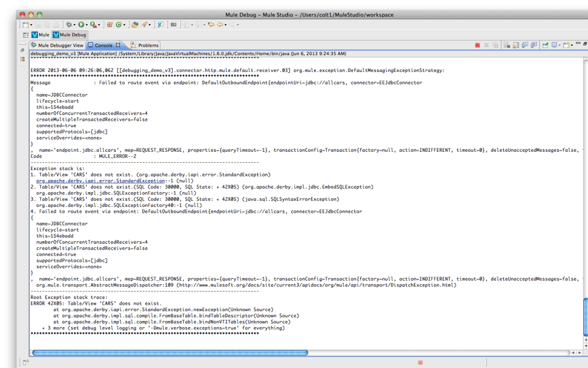Open the Run toolbar dropdown arrow
588x368 pixels.
click(x=86, y=25)
